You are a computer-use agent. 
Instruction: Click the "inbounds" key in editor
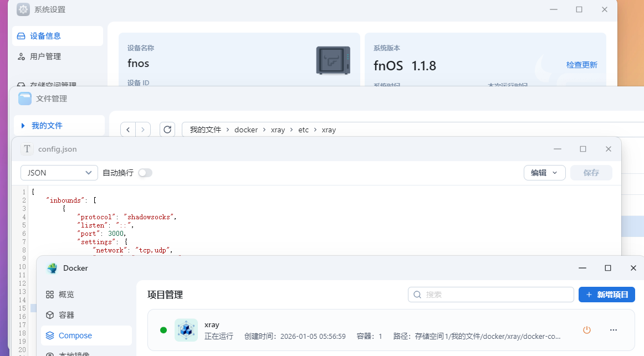[x=65, y=200]
